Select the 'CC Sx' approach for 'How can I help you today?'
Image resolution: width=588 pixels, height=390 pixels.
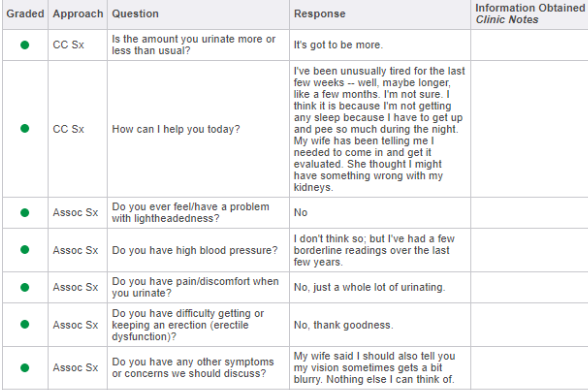pos(68,129)
